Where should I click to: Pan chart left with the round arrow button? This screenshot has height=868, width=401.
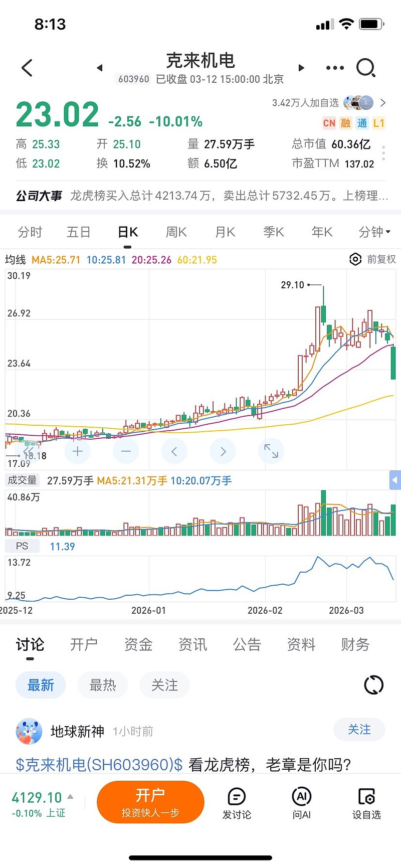[x=174, y=451]
